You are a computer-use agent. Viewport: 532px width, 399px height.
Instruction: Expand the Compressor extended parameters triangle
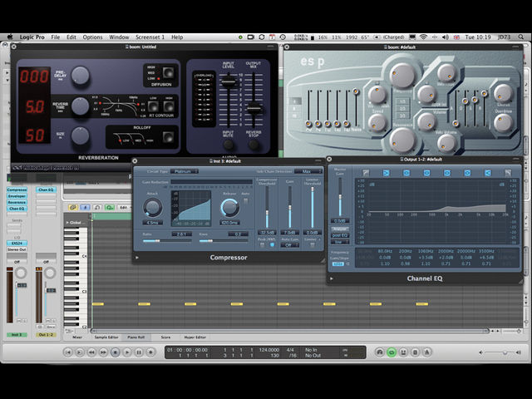(x=137, y=258)
